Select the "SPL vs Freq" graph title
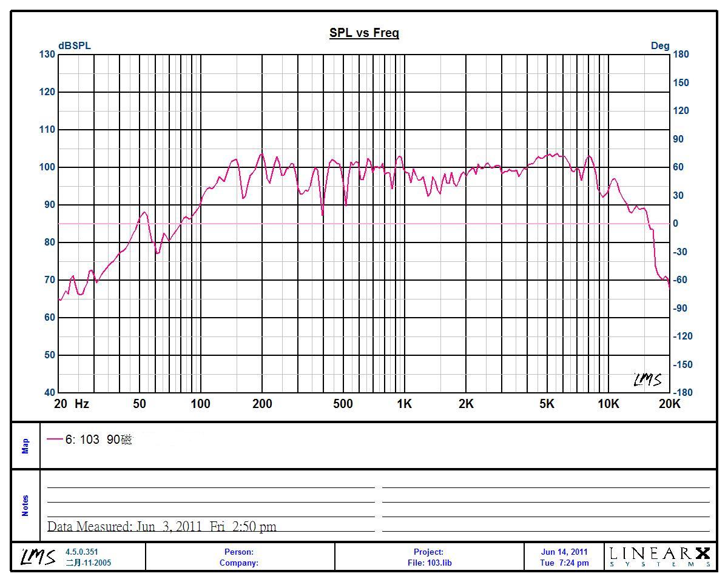This screenshot has height=582, width=728. pyautogui.click(x=364, y=33)
